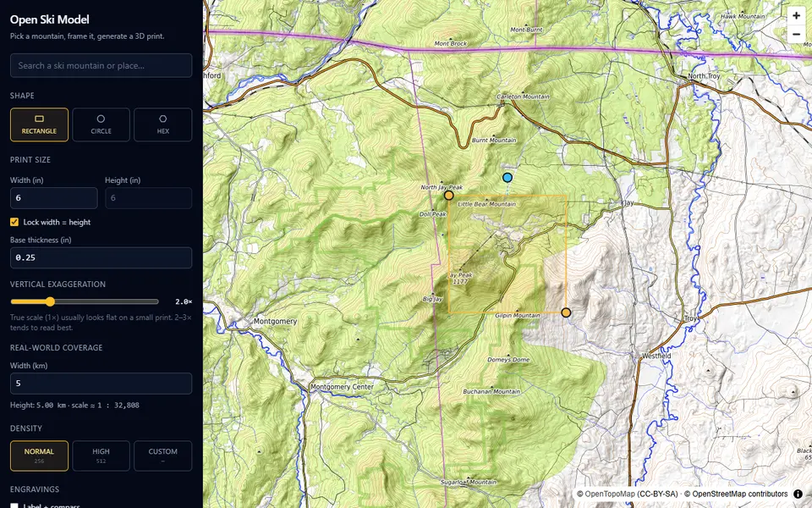
Task: Click the Little Bear Mountain label
Action: tap(487, 204)
